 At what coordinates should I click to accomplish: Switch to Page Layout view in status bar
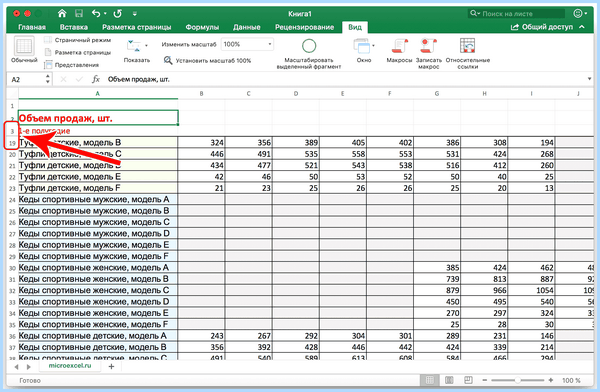tap(449, 380)
